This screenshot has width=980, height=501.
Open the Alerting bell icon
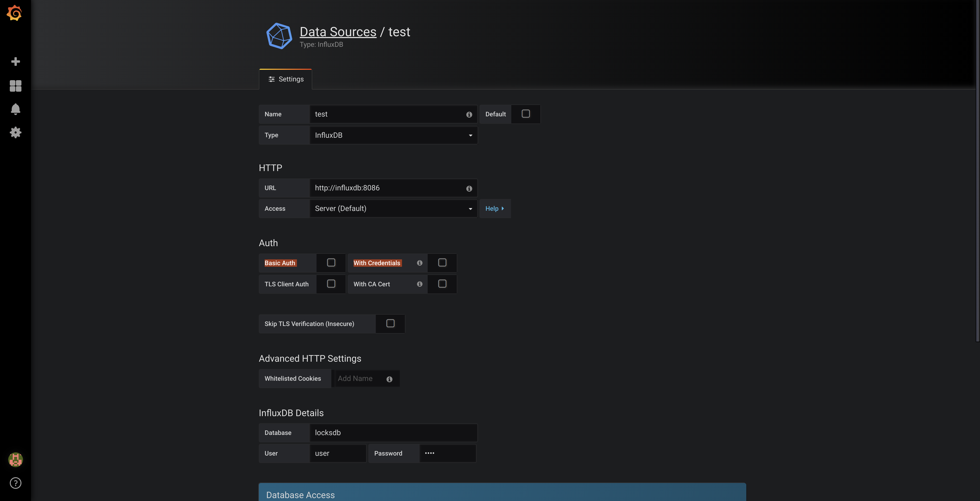15,109
